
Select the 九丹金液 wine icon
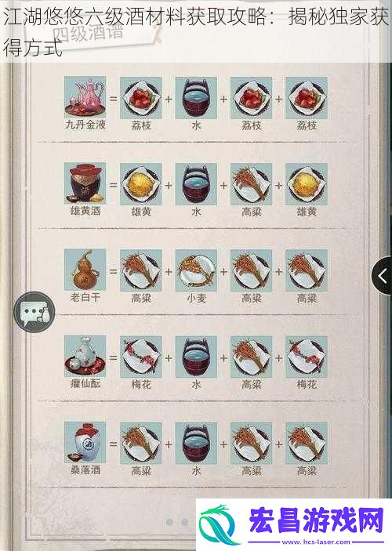tap(85, 97)
